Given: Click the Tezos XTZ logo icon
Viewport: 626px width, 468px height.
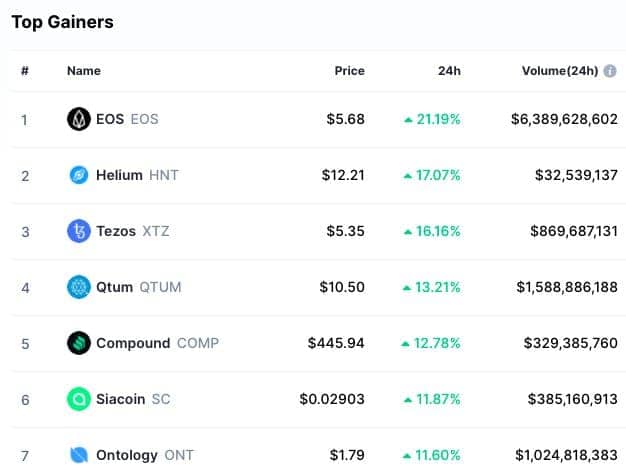Looking at the screenshot, I should 79,231.
